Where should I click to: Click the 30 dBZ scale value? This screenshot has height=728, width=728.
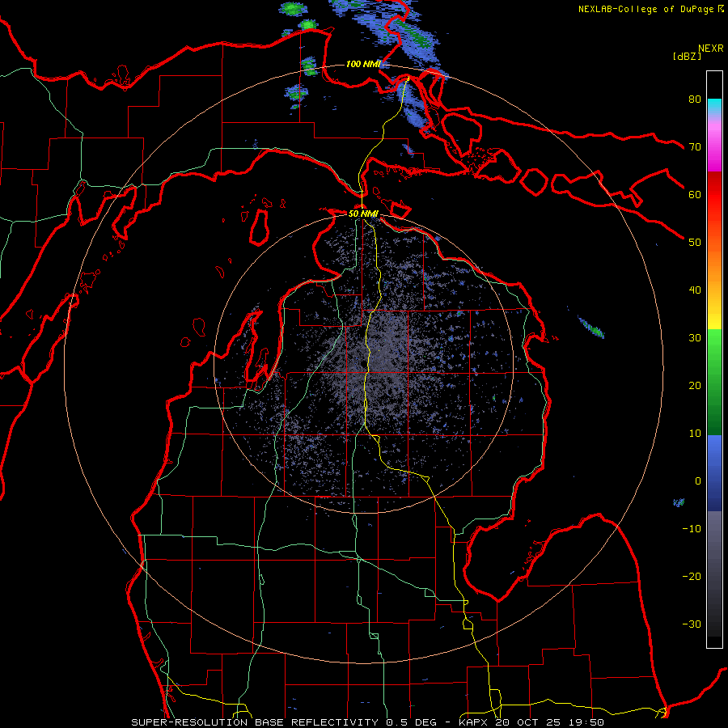click(x=695, y=338)
